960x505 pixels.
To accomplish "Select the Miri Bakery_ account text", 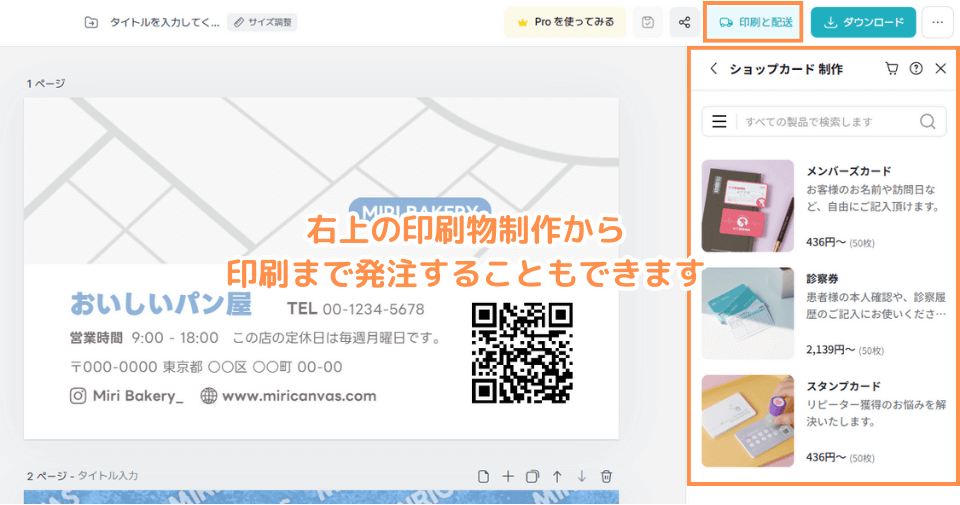I will [x=138, y=396].
